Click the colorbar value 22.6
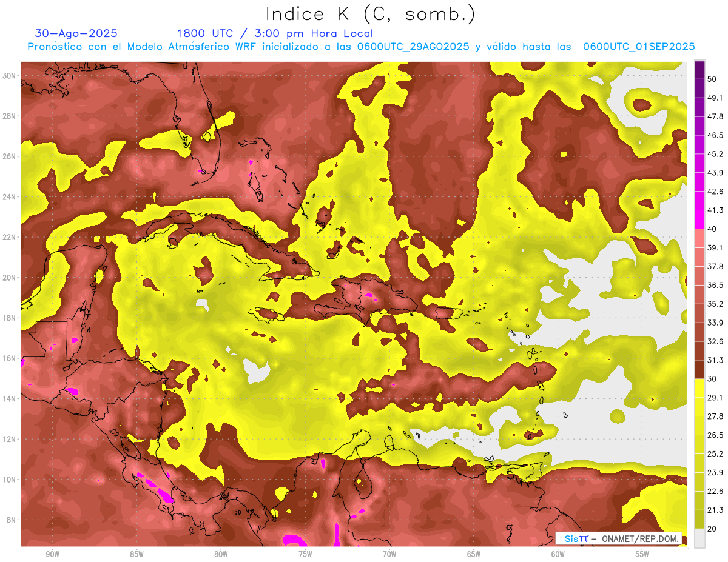The width and height of the screenshot is (728, 562). pos(715,491)
